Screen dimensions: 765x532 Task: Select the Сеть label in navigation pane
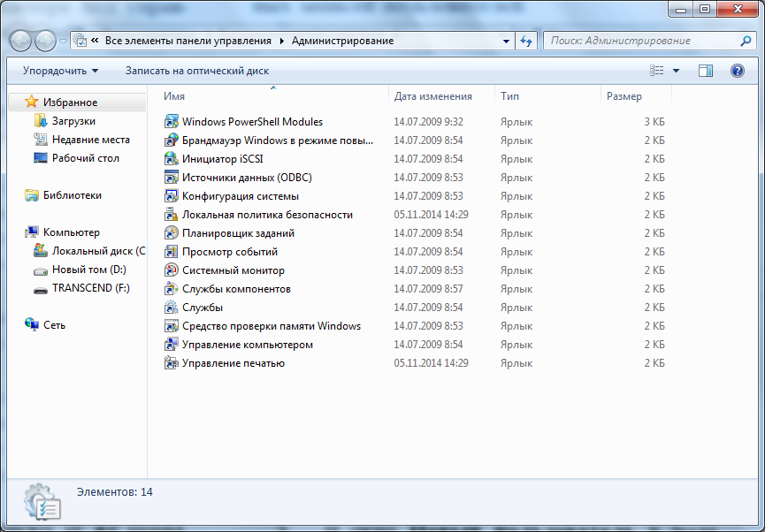(x=54, y=324)
